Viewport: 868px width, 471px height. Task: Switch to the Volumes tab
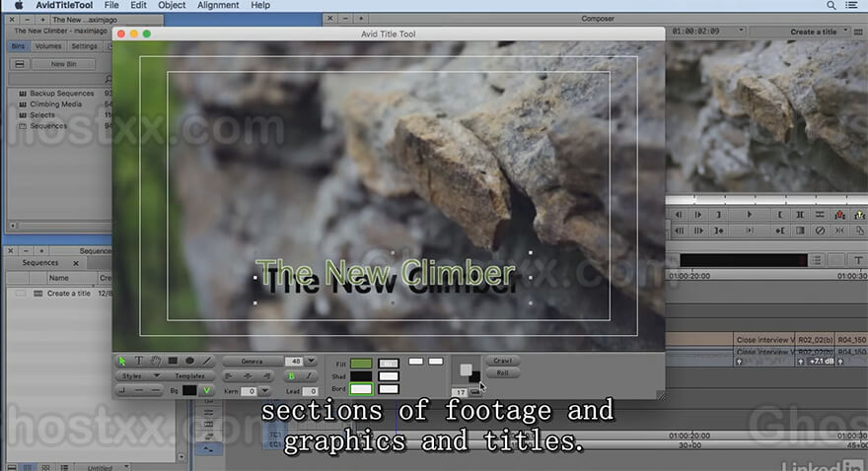48,46
